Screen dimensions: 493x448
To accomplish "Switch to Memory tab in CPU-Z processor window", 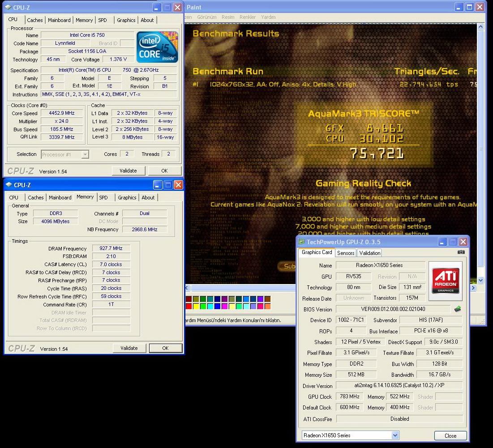I will click(84, 20).
